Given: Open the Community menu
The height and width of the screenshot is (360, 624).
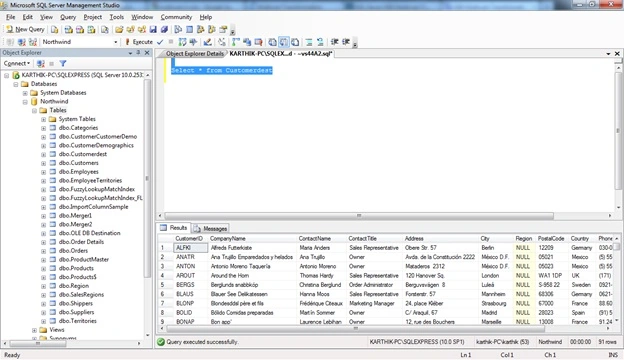Looking at the screenshot, I should click(x=176, y=17).
